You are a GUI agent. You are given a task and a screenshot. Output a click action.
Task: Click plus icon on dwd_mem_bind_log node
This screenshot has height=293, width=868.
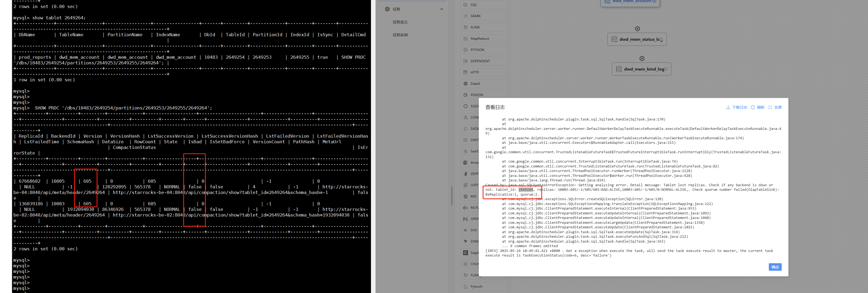coord(666,69)
